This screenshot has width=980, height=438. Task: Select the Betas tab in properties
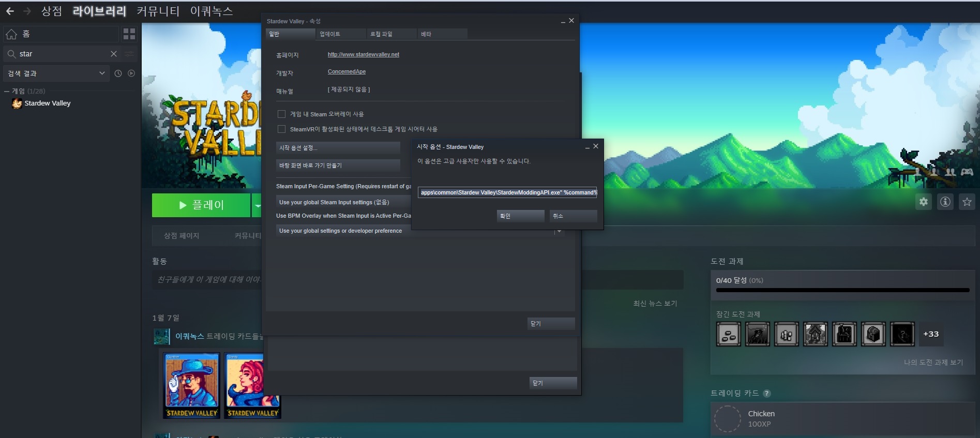442,34
